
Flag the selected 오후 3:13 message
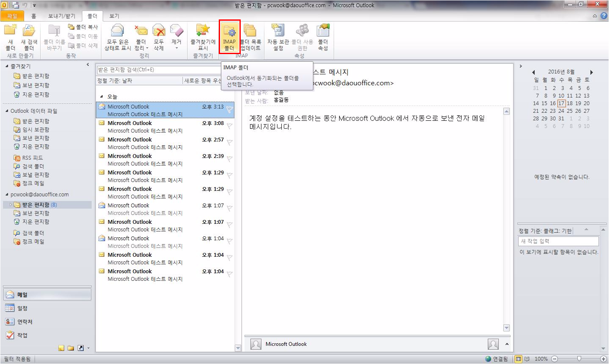230,109
